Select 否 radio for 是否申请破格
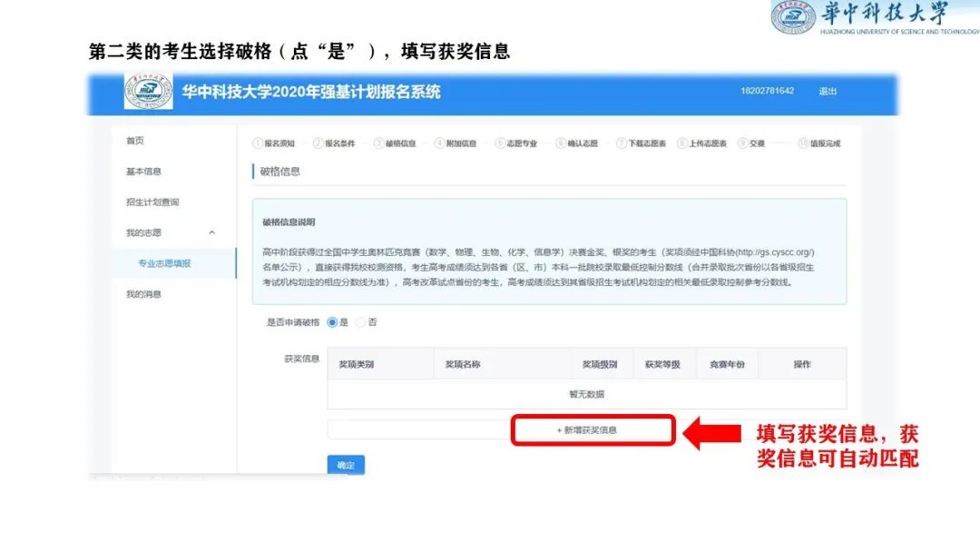980x552 pixels. (360, 322)
